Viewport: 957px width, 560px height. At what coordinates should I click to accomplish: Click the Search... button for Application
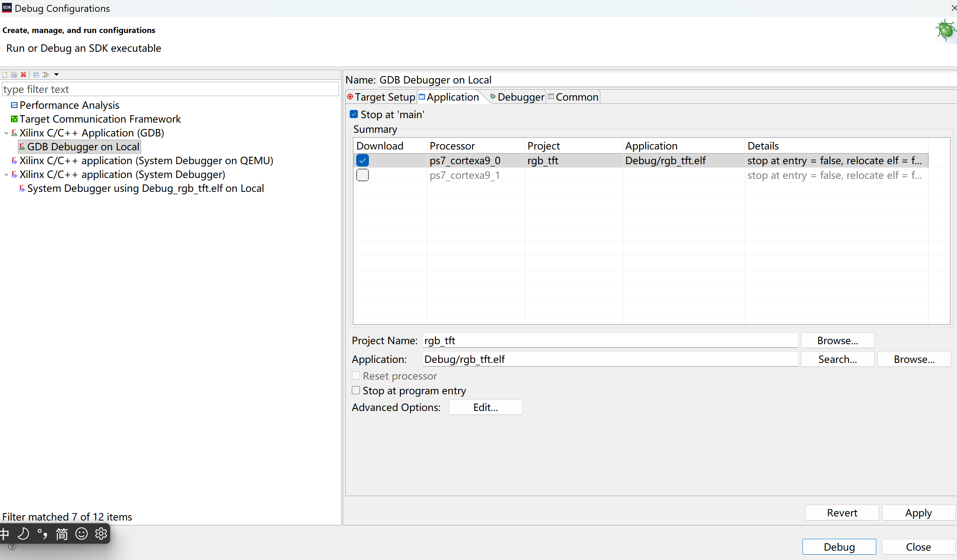point(838,359)
